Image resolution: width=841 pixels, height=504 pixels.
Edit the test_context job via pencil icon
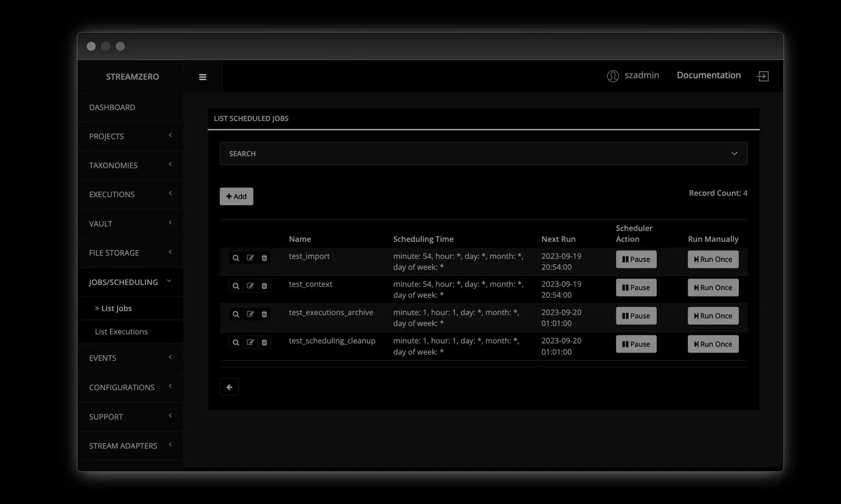tap(250, 286)
